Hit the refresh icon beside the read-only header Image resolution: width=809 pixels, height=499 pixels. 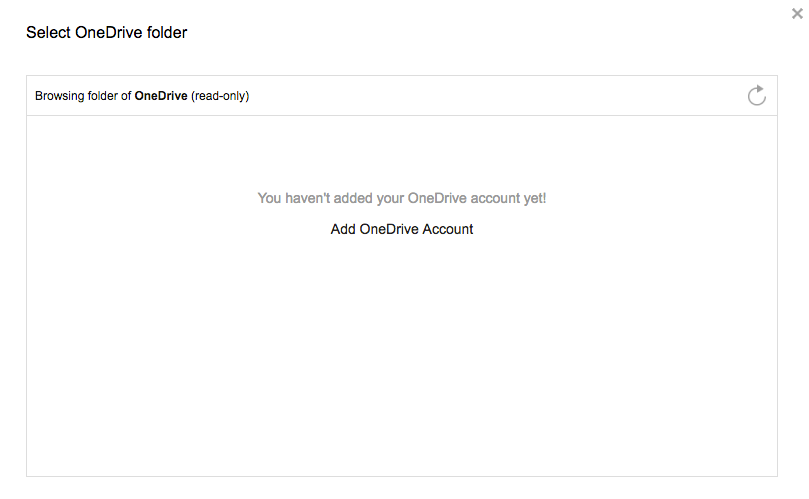(756, 95)
